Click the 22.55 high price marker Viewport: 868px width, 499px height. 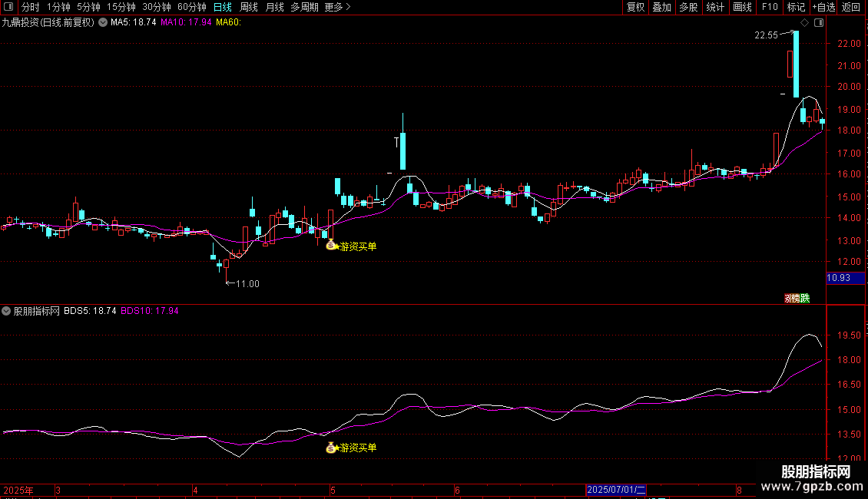pyautogui.click(x=766, y=35)
